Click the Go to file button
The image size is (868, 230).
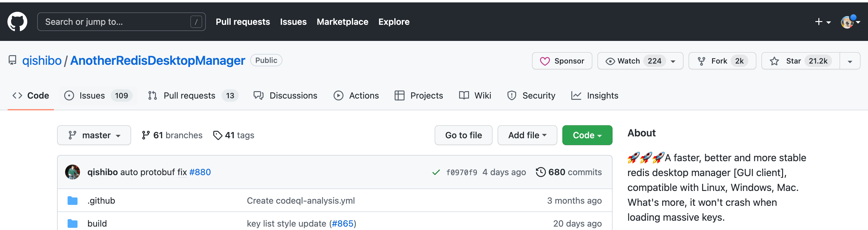click(x=463, y=135)
